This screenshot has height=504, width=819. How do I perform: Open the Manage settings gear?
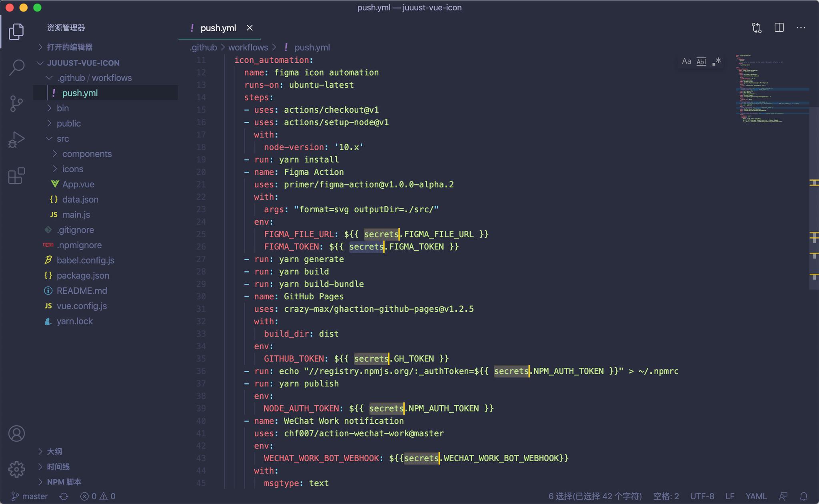16,470
